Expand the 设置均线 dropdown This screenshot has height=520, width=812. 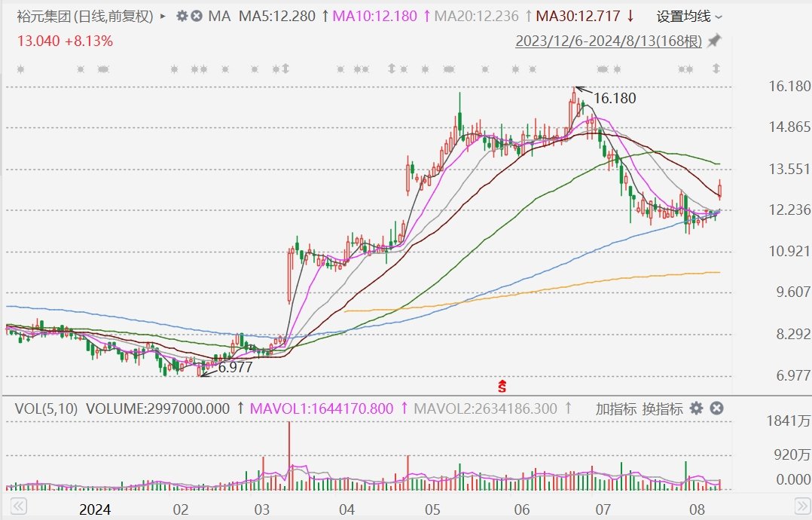coord(688,16)
